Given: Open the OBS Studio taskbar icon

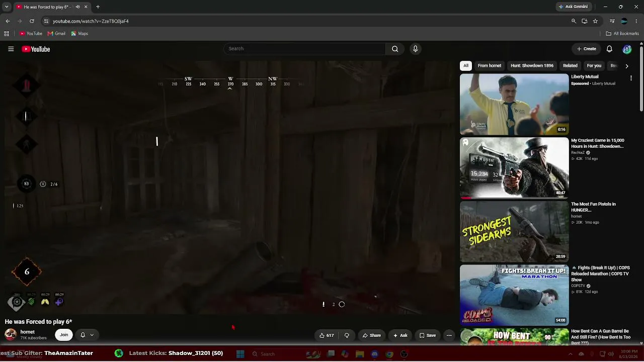Looking at the screenshot, I should (404, 354).
